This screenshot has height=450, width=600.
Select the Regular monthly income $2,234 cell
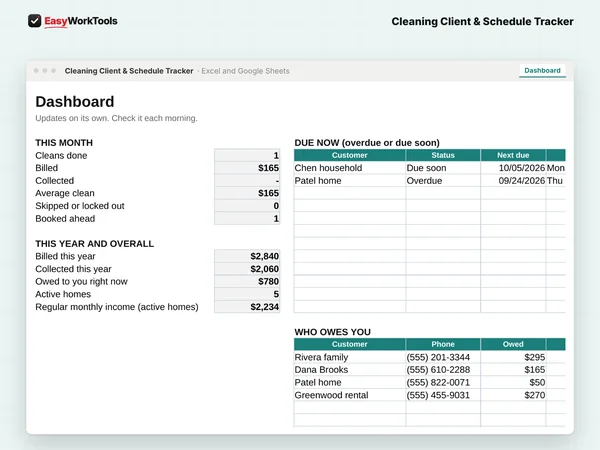click(247, 307)
